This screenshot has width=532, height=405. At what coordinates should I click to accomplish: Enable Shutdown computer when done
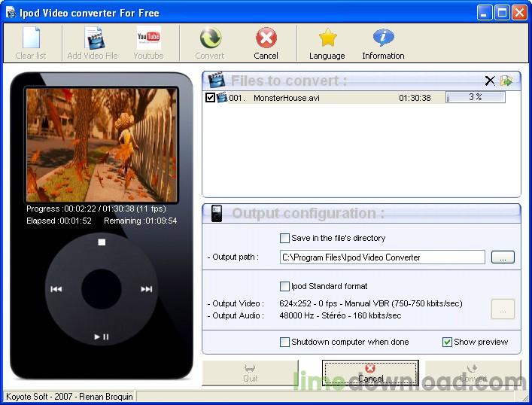[x=284, y=342]
